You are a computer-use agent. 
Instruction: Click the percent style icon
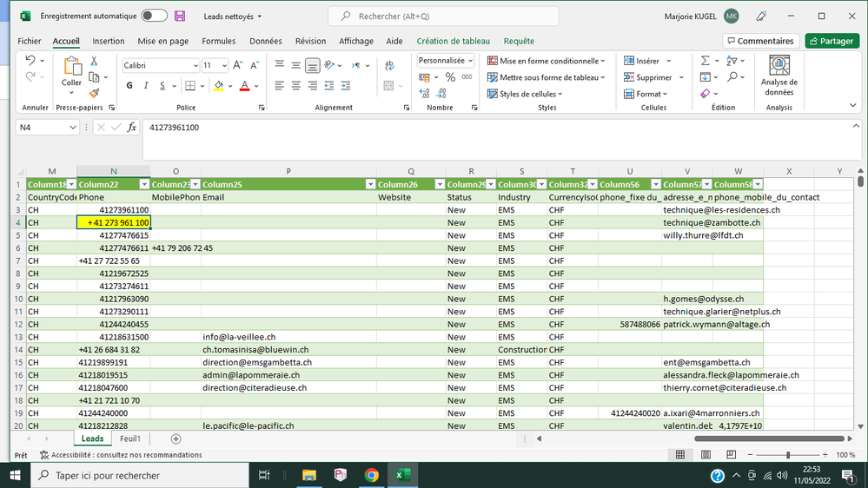click(x=450, y=77)
